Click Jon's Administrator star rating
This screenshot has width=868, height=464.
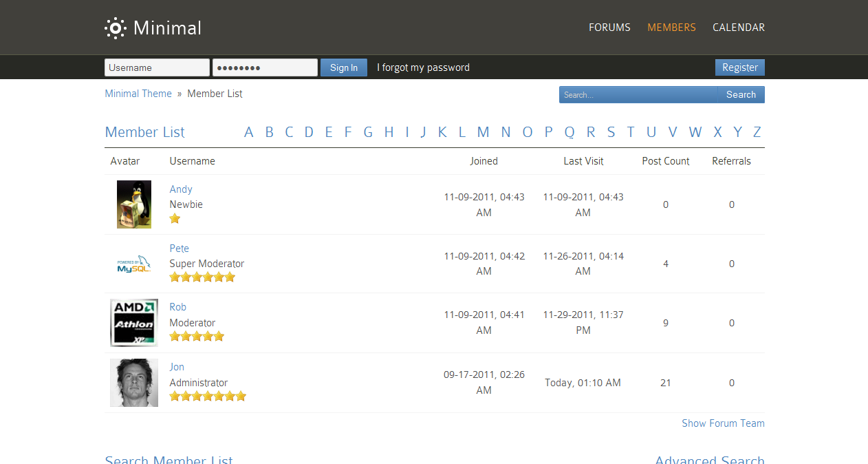[208, 397]
